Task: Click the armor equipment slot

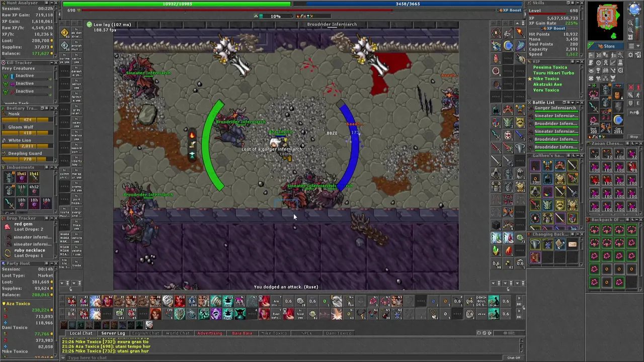Action: click(x=605, y=102)
